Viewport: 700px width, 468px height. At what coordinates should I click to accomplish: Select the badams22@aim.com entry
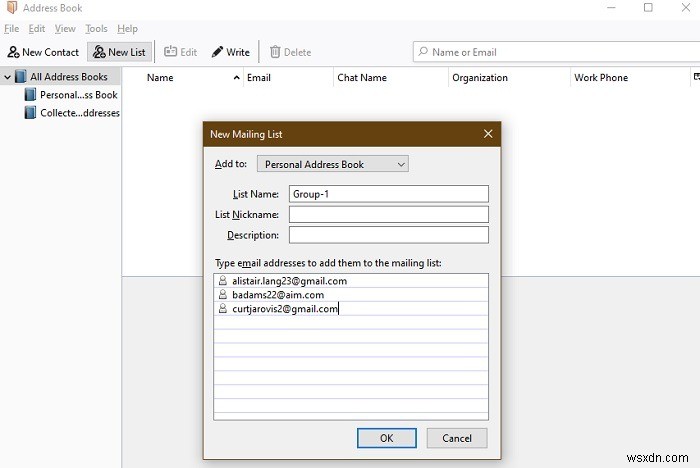351,295
